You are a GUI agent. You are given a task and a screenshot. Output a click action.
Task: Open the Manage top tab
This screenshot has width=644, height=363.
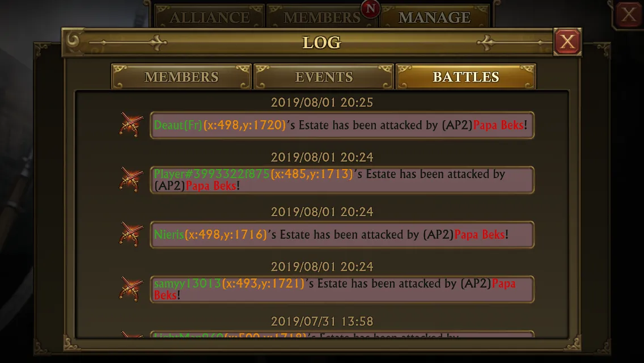(435, 17)
